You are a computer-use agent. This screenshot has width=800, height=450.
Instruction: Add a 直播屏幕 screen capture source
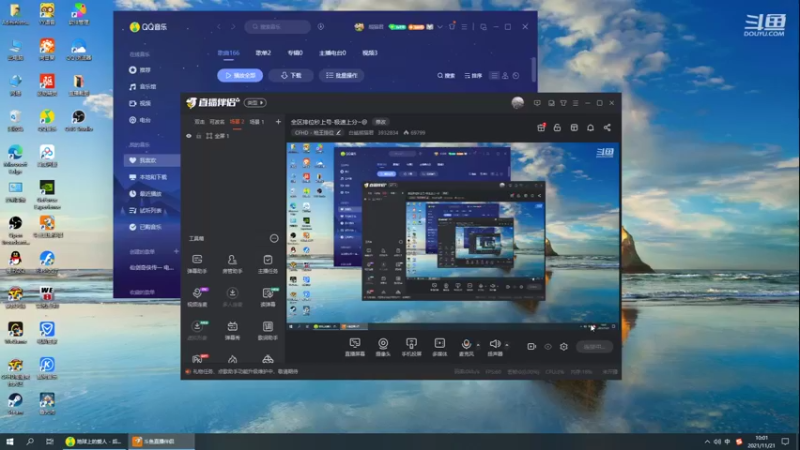(x=355, y=347)
